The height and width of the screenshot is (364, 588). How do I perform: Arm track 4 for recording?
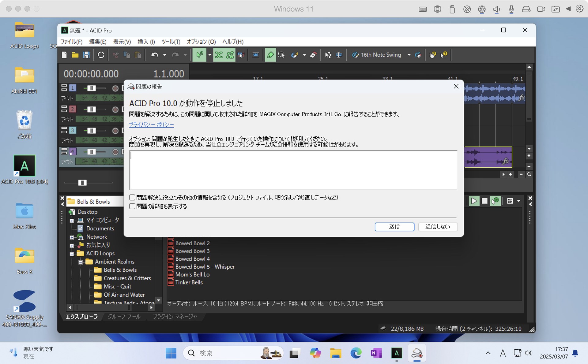[115, 152]
